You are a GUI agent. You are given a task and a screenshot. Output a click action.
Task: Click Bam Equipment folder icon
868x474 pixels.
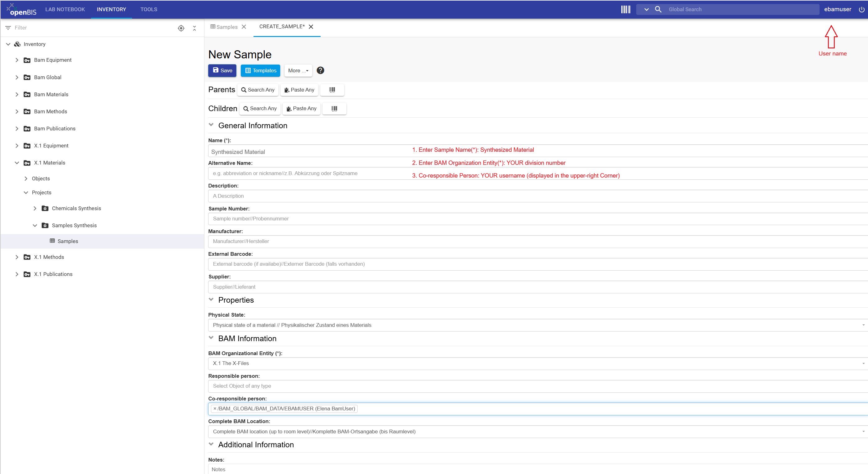tap(27, 60)
